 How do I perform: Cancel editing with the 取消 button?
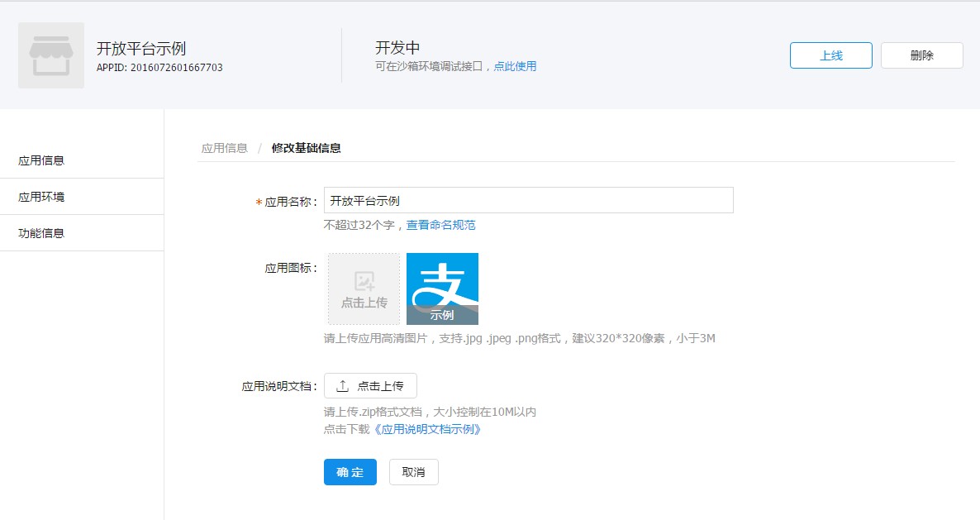413,472
